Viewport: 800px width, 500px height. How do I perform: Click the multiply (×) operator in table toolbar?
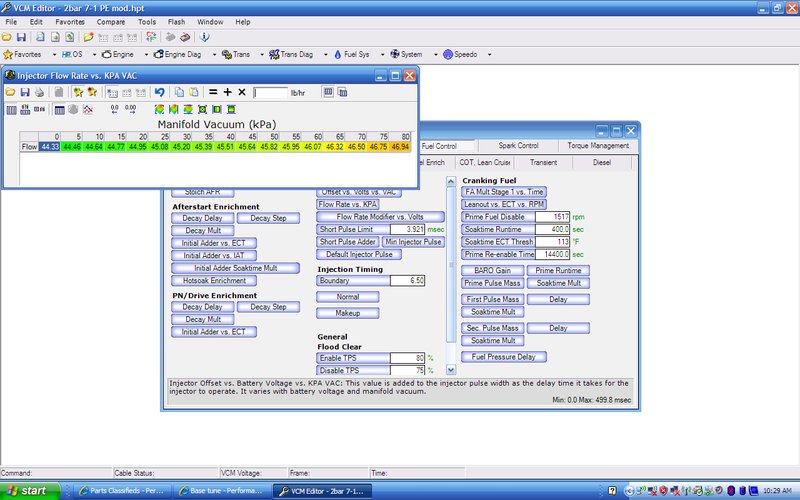[241, 92]
